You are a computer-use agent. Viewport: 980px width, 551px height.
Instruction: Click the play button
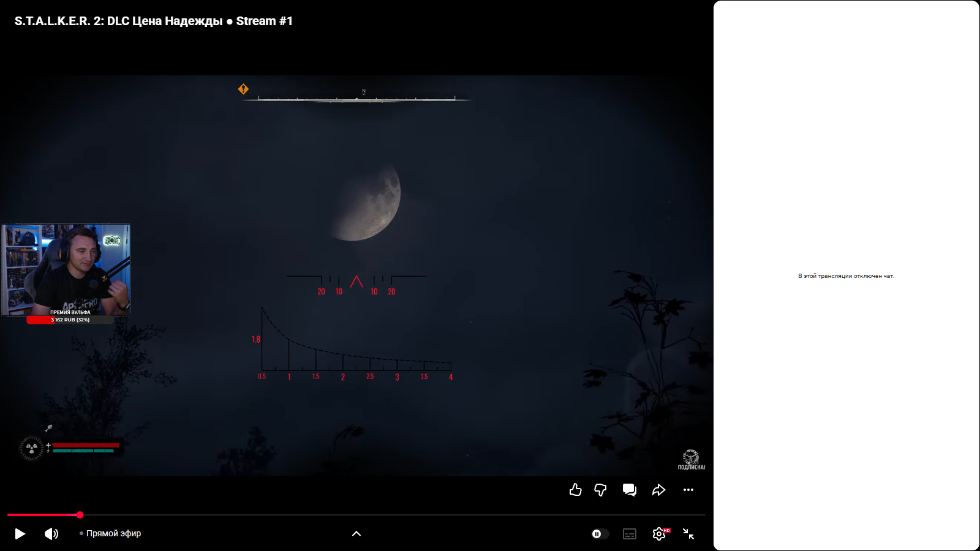20,534
